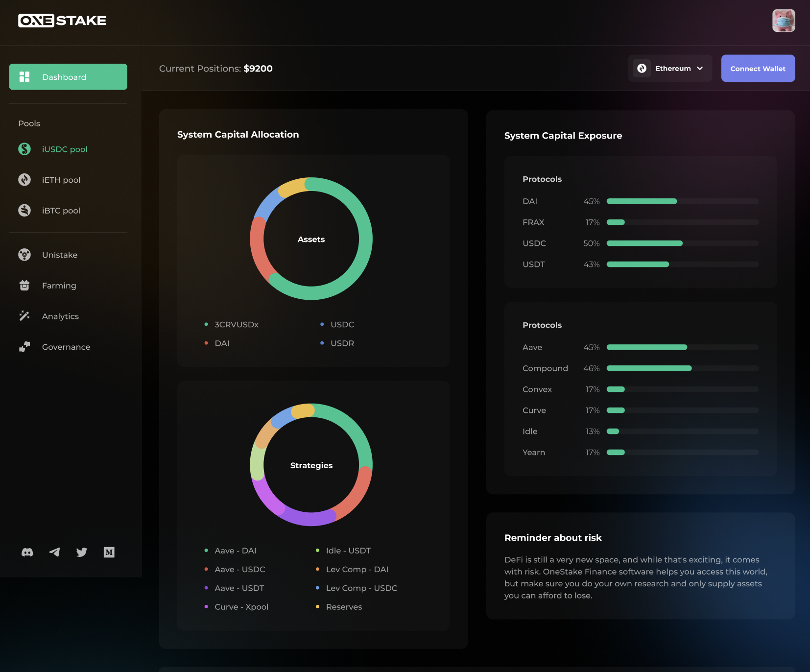Click the Curve 17% protocol bar

[x=683, y=410]
